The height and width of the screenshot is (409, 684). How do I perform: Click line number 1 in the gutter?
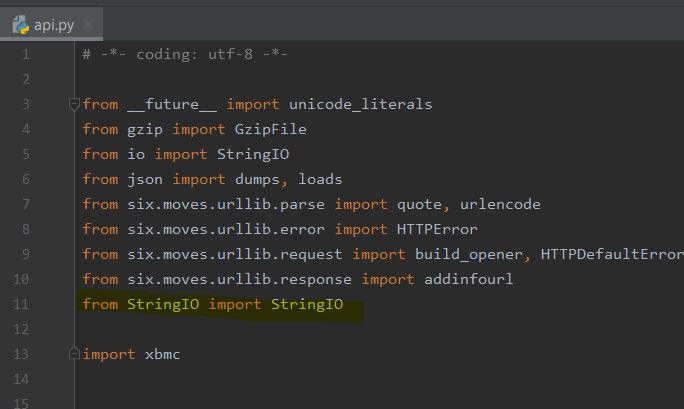(x=25, y=55)
